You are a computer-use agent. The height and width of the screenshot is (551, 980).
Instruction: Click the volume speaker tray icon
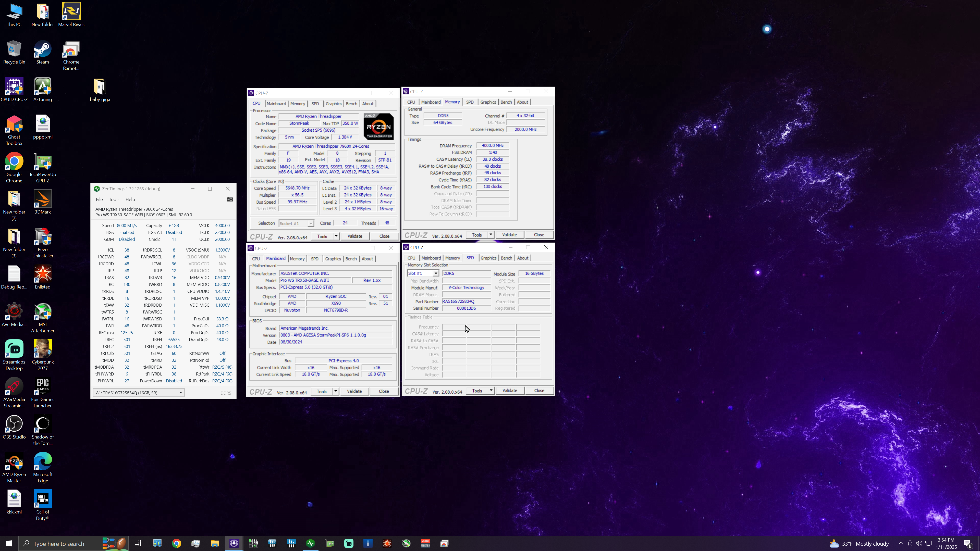click(919, 543)
